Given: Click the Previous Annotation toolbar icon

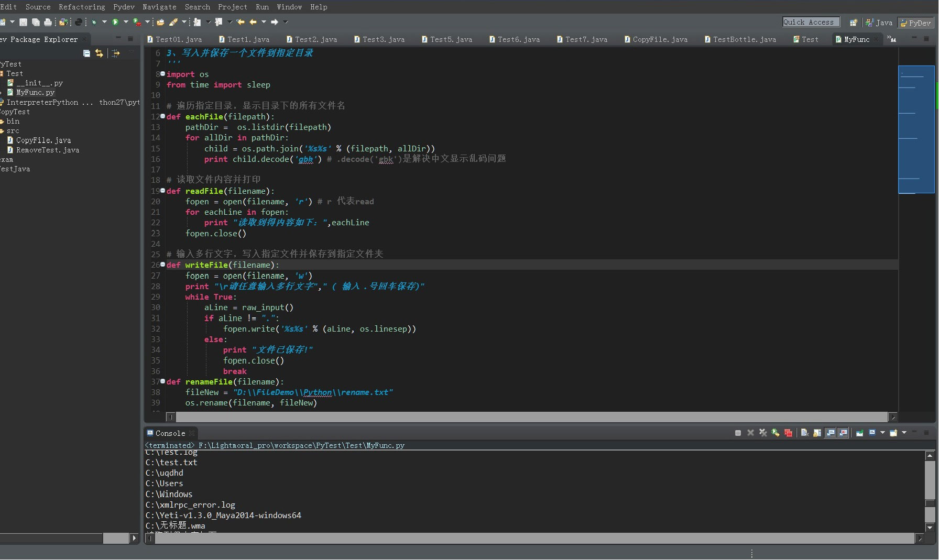Looking at the screenshot, I should (x=219, y=22).
